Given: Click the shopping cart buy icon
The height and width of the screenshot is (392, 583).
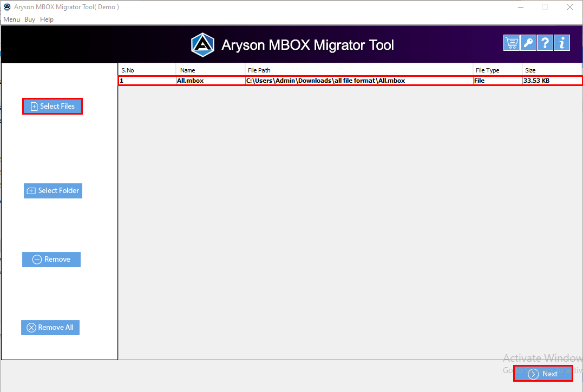Looking at the screenshot, I should click(511, 43).
